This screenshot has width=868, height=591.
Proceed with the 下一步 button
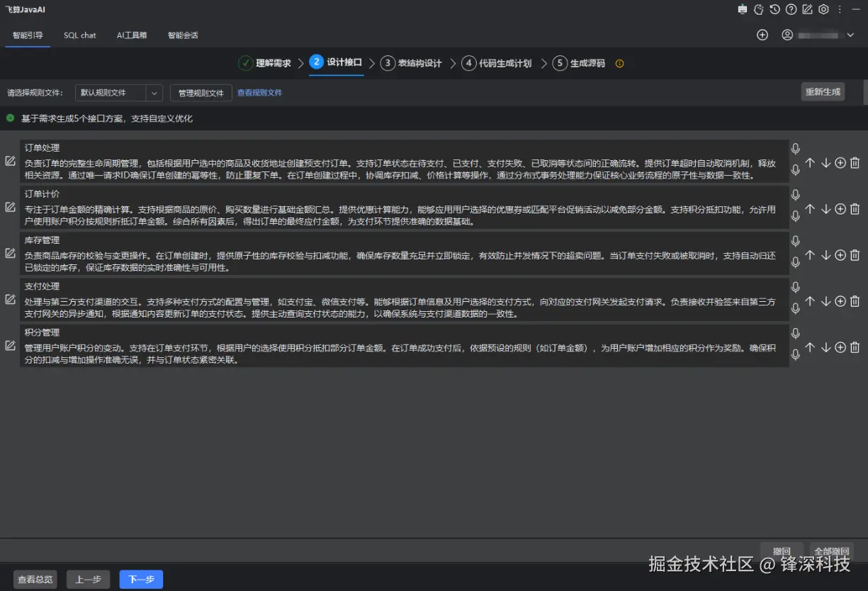[x=141, y=580]
